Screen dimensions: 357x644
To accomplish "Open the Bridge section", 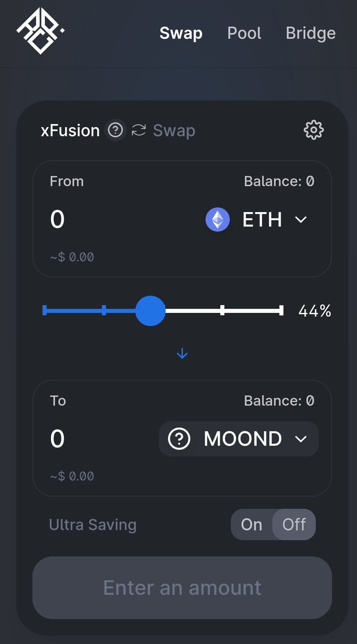I will click(310, 33).
